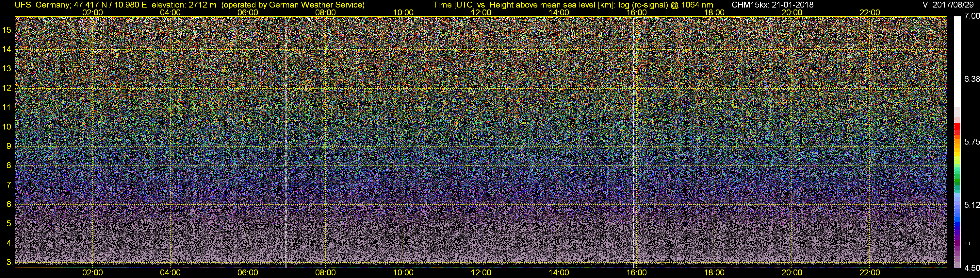Click the 12 km height axis label
The height and width of the screenshot is (278, 980).
[7, 88]
